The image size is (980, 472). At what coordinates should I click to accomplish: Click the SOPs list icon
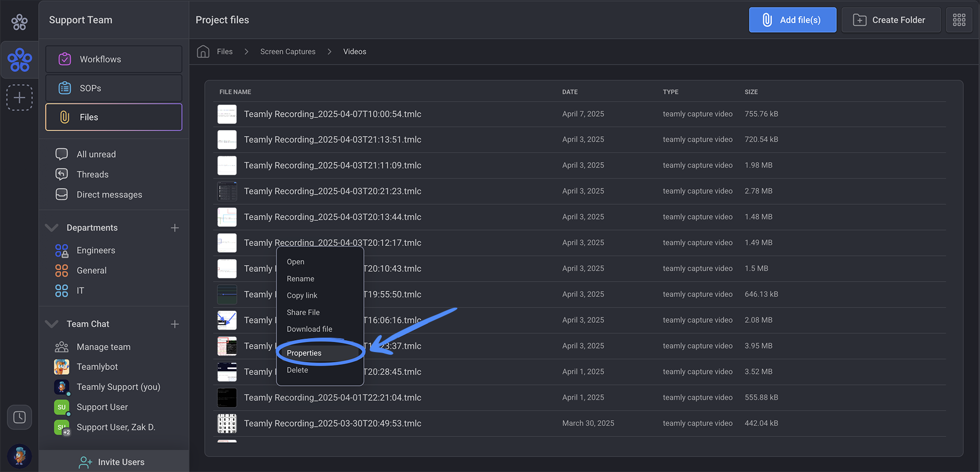tap(64, 88)
